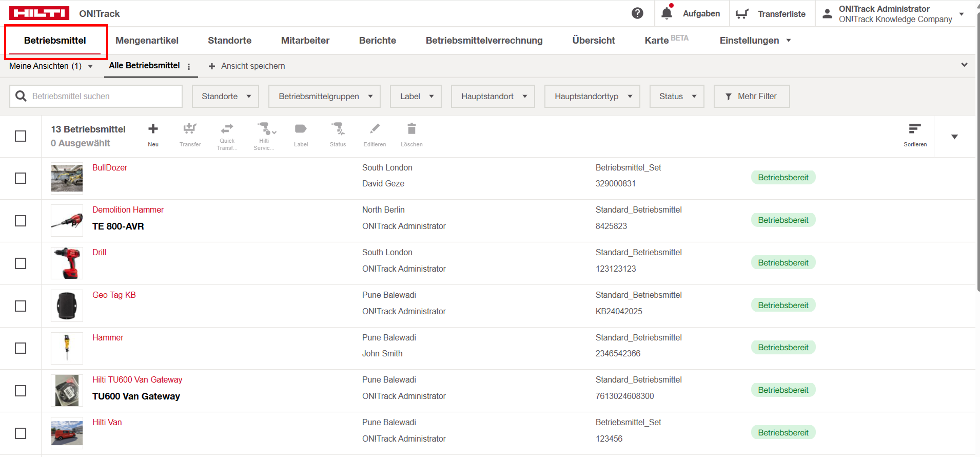Image resolution: width=980 pixels, height=457 pixels.
Task: Click the search magnifier icon
Action: 21,96
